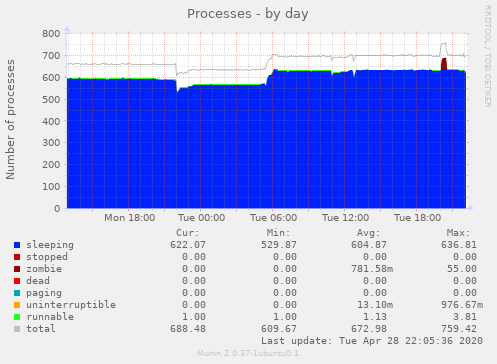This screenshot has height=364, width=497.
Task: Click the 'paging' legend label
Action: (44, 293)
